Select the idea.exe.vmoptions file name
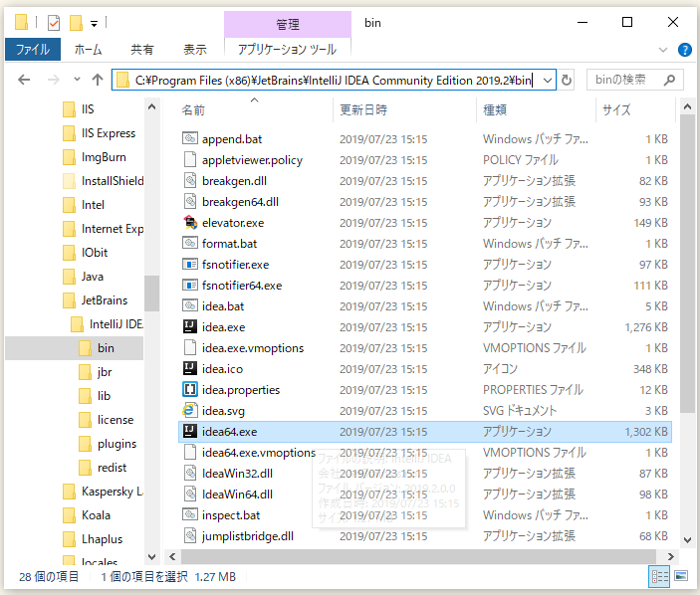The image size is (700, 595). coord(253,348)
